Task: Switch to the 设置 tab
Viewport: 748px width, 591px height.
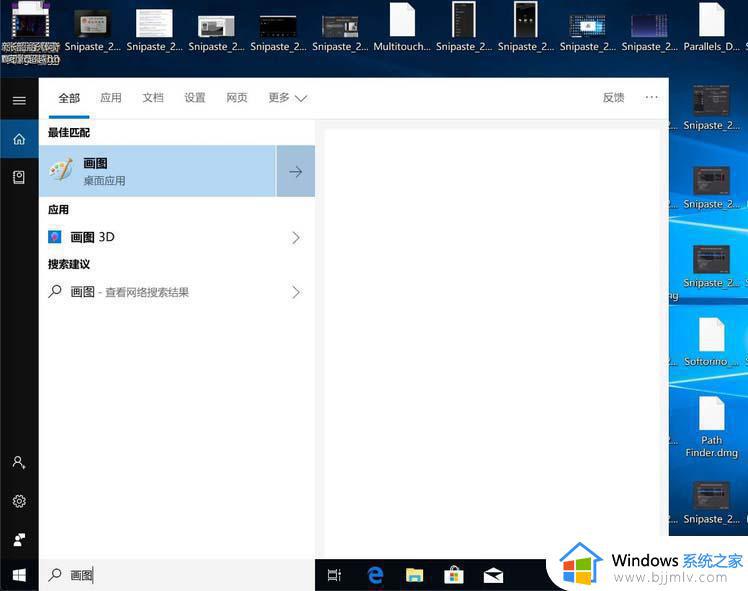Action: (195, 98)
